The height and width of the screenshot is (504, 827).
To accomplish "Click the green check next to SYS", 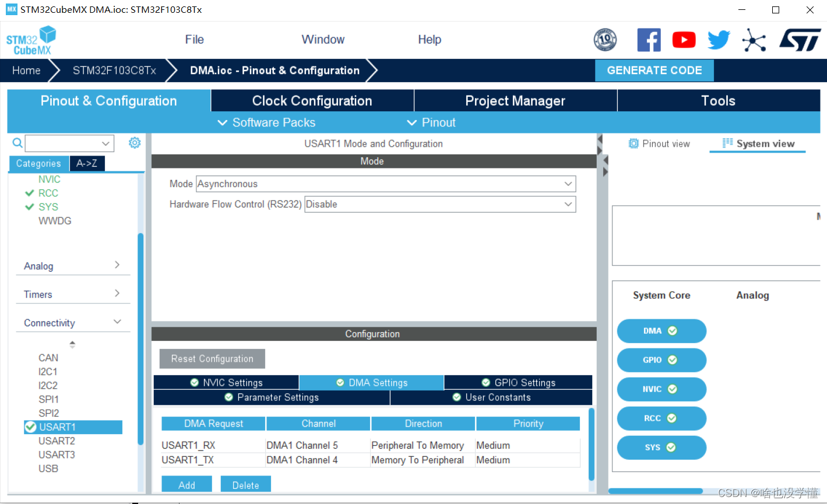I will pos(29,207).
